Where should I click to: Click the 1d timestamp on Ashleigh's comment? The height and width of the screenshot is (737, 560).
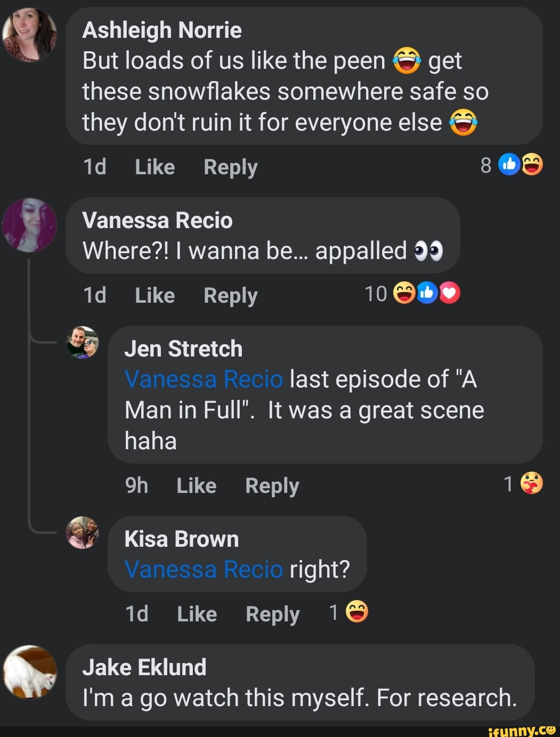pos(94,167)
